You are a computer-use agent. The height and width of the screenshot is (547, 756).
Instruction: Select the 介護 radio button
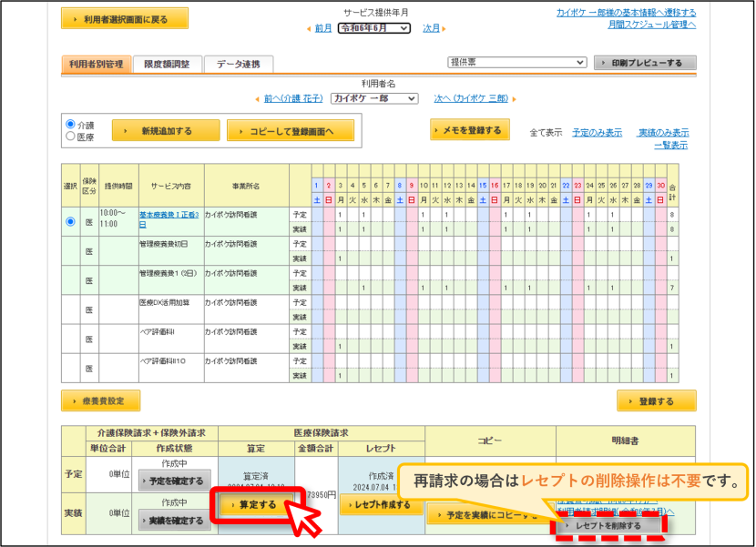click(x=70, y=124)
